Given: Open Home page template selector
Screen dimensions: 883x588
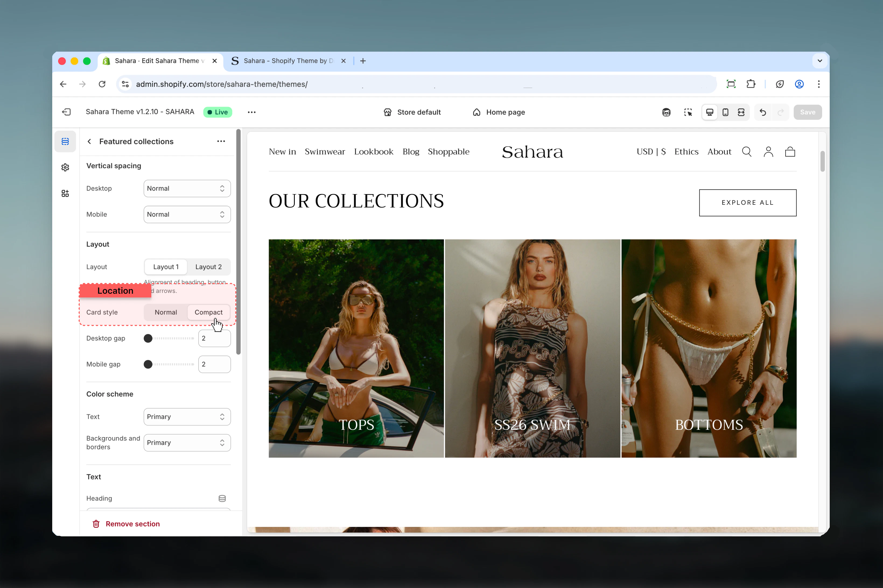Looking at the screenshot, I should (499, 112).
